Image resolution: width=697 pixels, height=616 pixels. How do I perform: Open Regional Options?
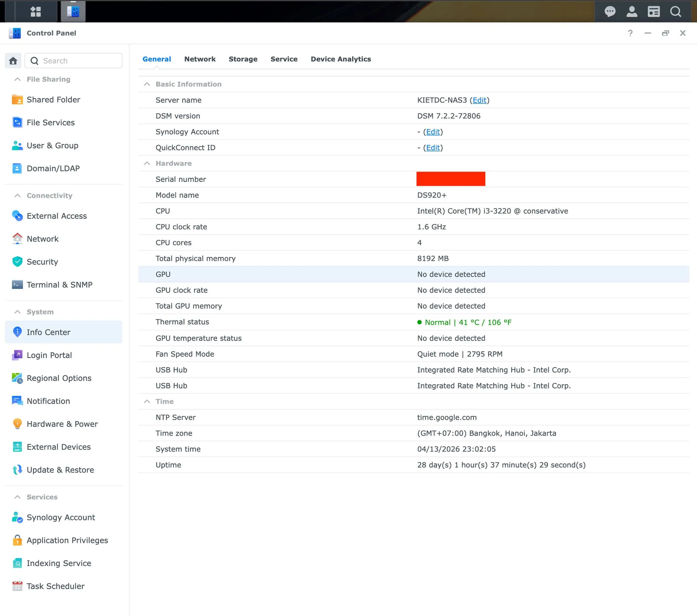(x=64, y=378)
